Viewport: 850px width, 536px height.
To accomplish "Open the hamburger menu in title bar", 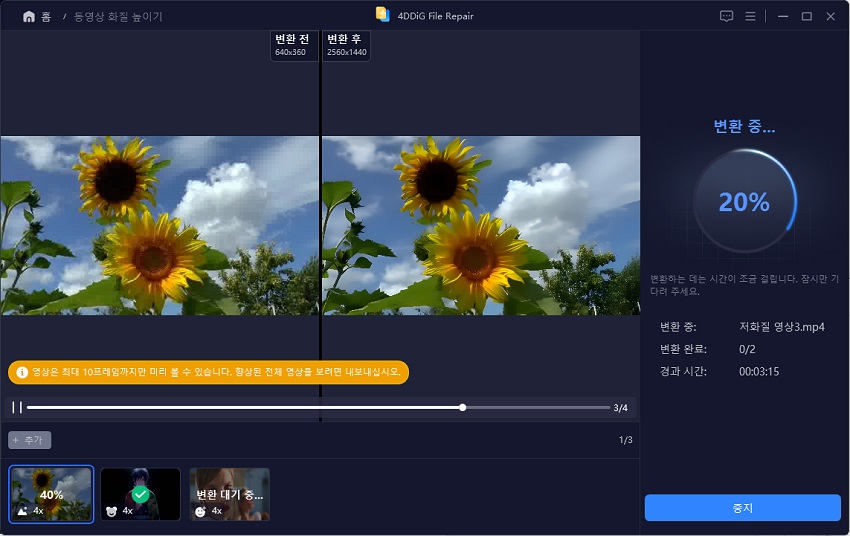I will tap(750, 16).
